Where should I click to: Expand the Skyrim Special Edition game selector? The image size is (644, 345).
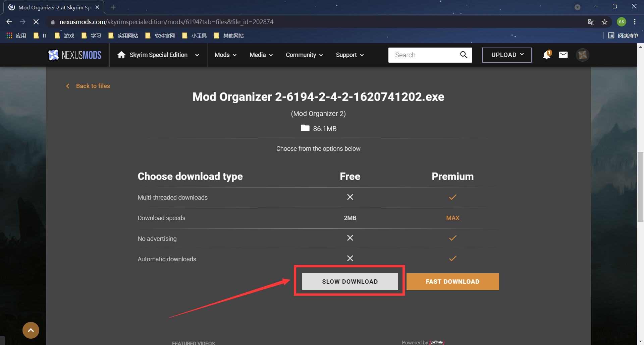point(197,55)
